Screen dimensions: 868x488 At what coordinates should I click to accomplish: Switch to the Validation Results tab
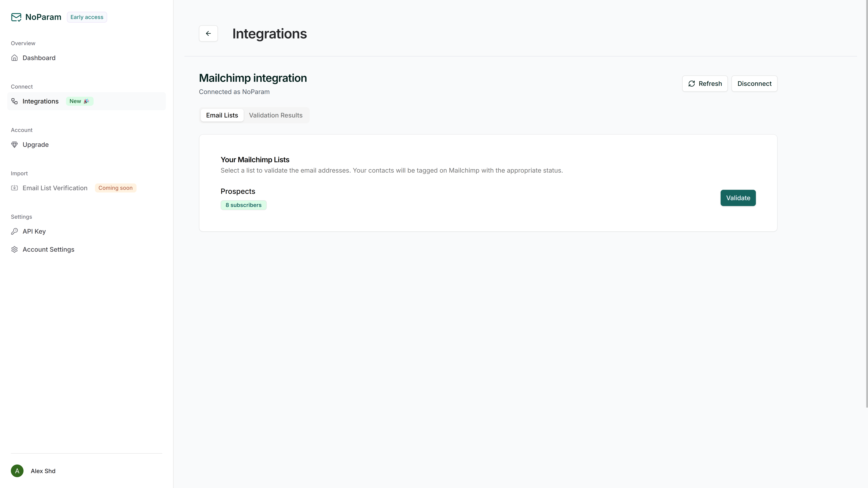point(276,115)
